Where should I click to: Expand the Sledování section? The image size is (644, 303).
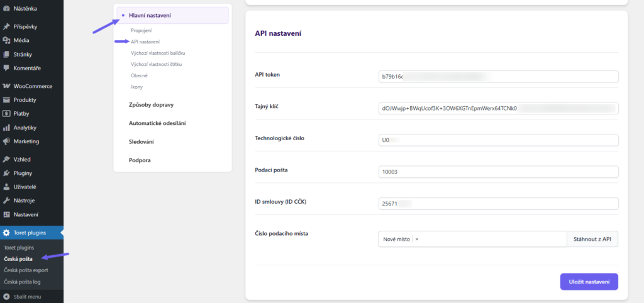pyautogui.click(x=142, y=141)
